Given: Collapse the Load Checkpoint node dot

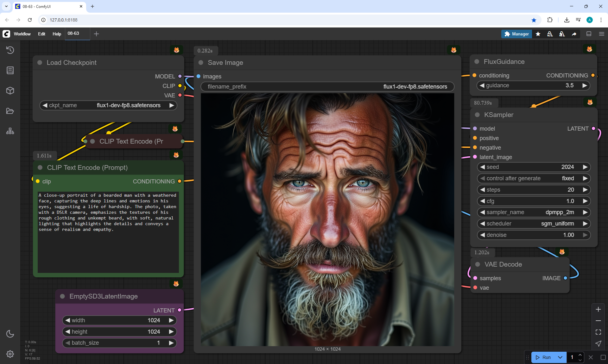Looking at the screenshot, I should [x=40, y=63].
